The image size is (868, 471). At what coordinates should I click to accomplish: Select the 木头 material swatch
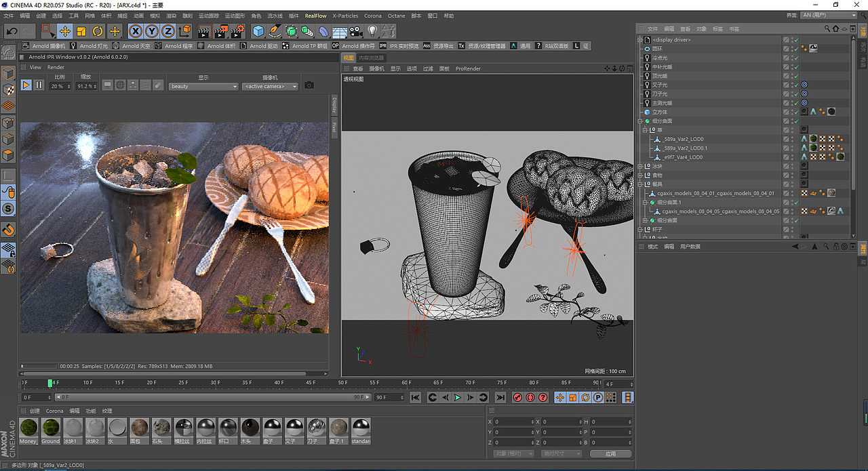pyautogui.click(x=250, y=428)
